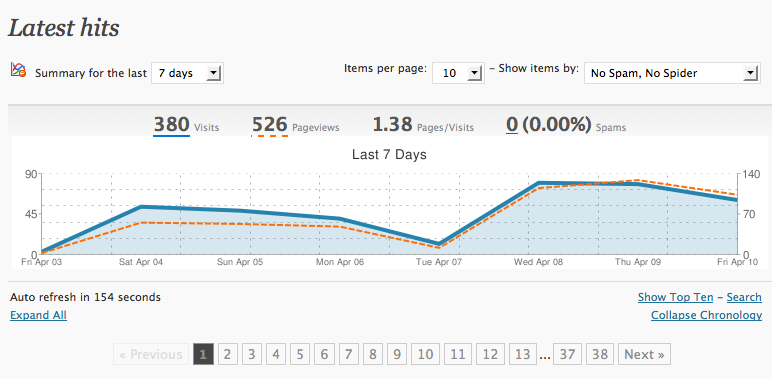The height and width of the screenshot is (379, 772).
Task: Go to page 7
Action: point(348,354)
